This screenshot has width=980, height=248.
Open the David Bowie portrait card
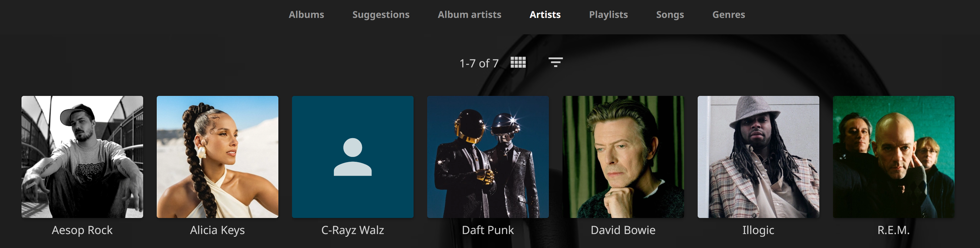[623, 157]
